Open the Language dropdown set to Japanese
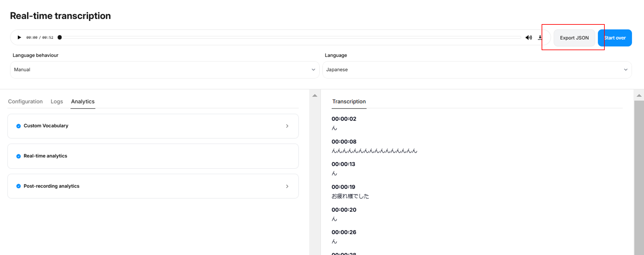 click(477, 70)
